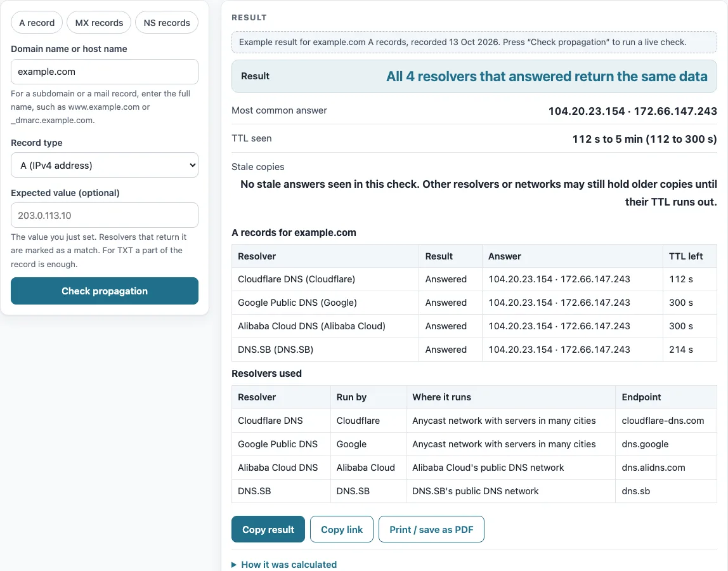Screen dimensions: 728x571
Task: Click 'Cloudflare DNS (Cloudflare)' in the records table
Action: (x=296, y=279)
